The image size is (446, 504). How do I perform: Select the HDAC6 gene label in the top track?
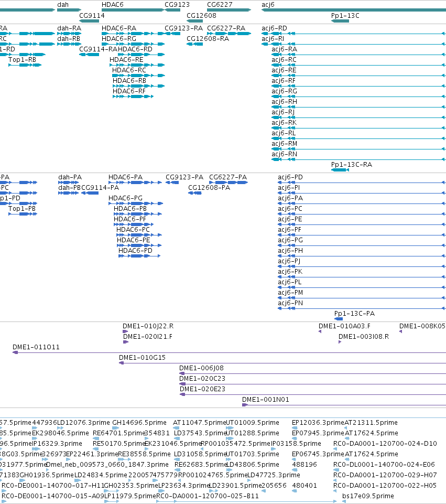click(x=112, y=5)
